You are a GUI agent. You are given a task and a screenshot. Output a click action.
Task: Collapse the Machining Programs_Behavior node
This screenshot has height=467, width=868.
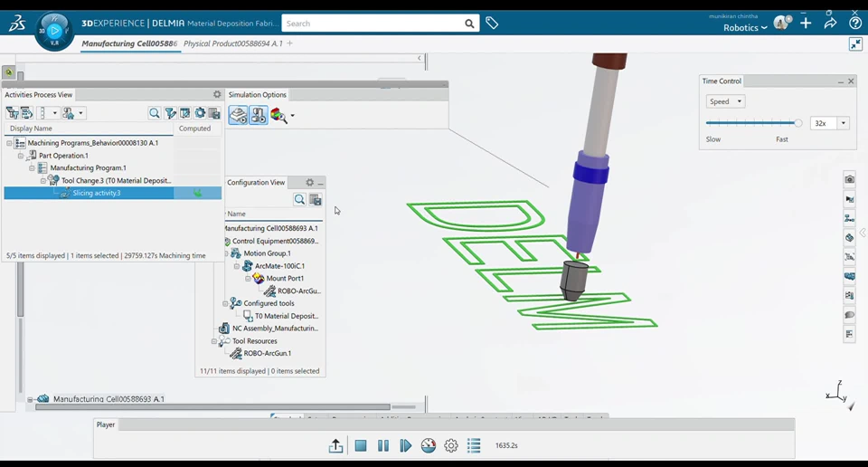pyautogui.click(x=9, y=143)
